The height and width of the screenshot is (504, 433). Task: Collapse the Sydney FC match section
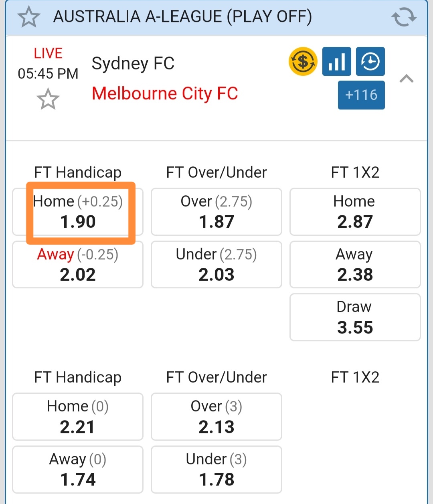[407, 79]
